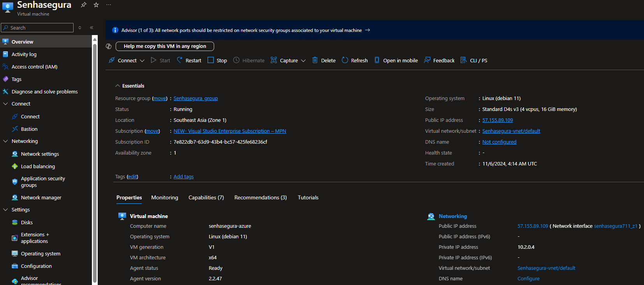Pin the Senhasegura blade
This screenshot has width=644, height=285.
[x=83, y=5]
